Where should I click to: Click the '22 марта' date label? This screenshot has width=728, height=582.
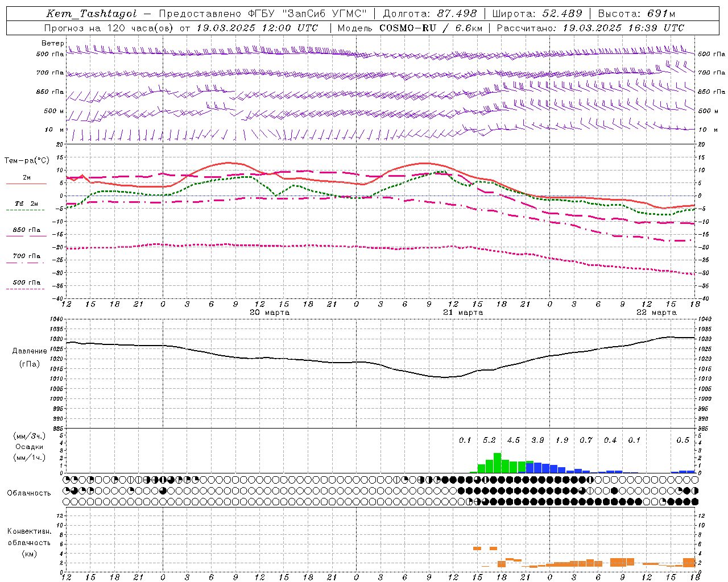(x=656, y=313)
